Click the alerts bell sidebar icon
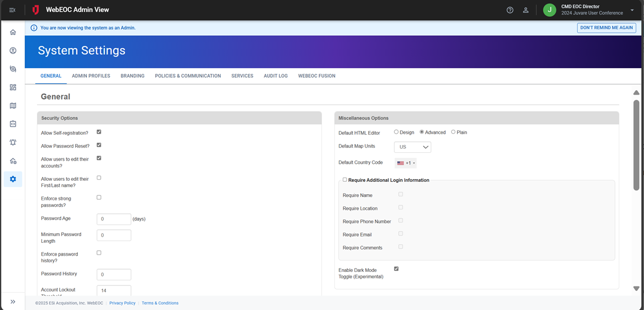The image size is (644, 310). pos(13,143)
